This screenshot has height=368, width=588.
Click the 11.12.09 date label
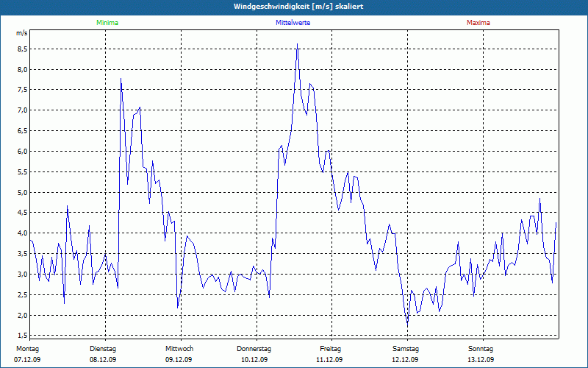329,360
